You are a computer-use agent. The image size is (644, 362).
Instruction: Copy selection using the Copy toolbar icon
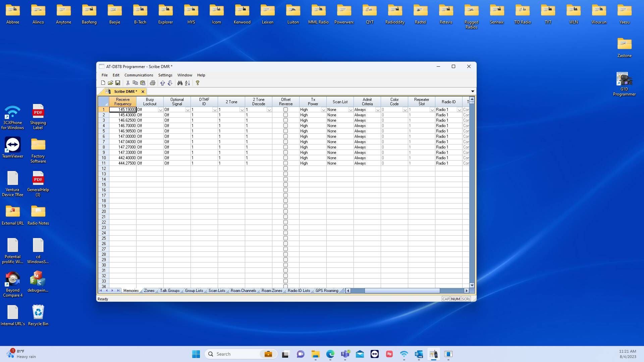135,83
